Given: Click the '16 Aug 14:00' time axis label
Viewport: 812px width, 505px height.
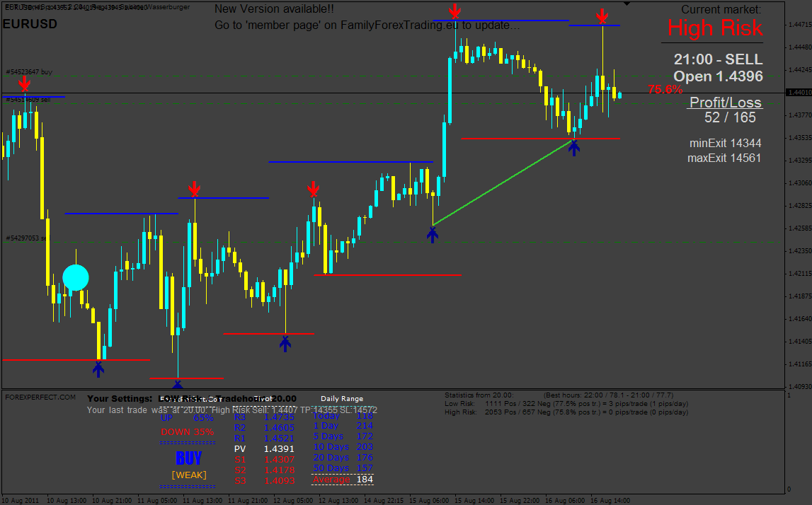Looking at the screenshot, I should pyautogui.click(x=610, y=500).
